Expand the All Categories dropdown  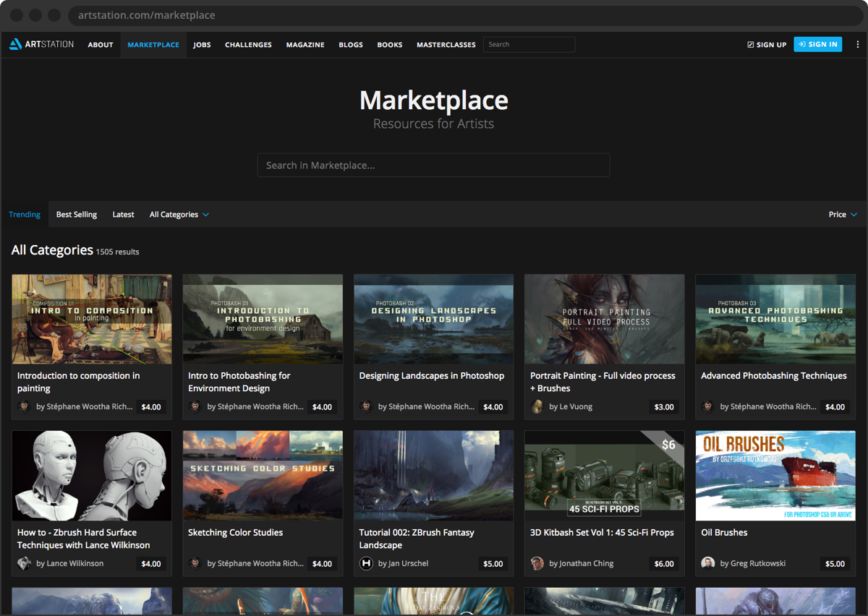[x=179, y=215]
